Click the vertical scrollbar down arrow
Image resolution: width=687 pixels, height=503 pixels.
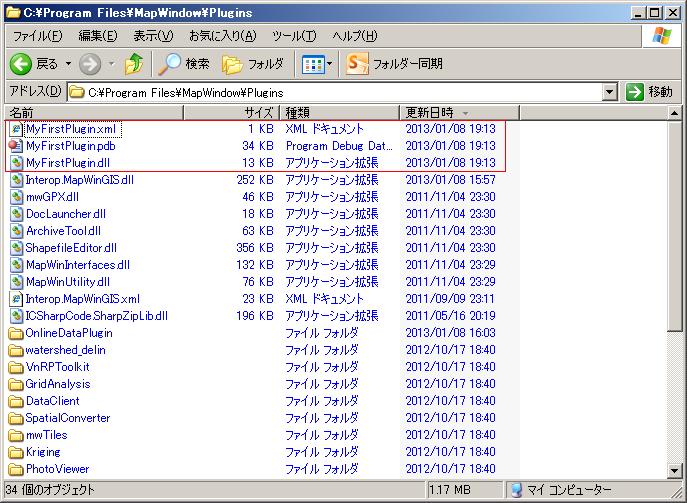tap(677, 470)
